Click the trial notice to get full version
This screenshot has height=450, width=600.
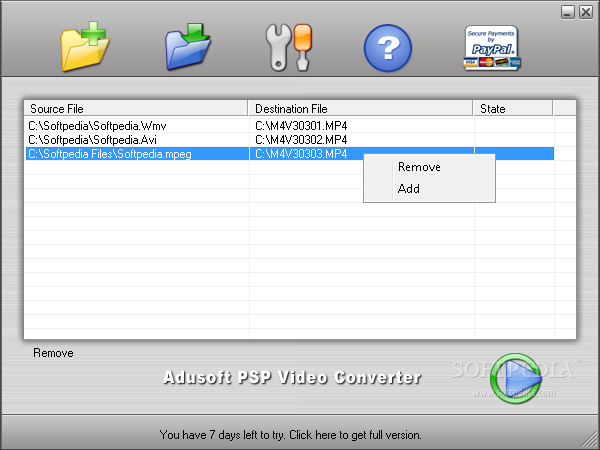[290, 435]
